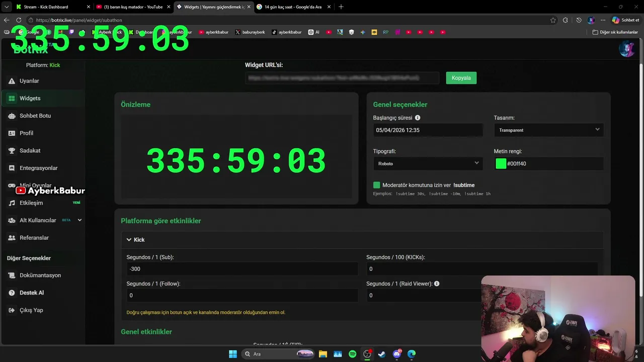Open OBS Studio from the taskbar
The width and height of the screenshot is (644, 362).
pos(367,354)
